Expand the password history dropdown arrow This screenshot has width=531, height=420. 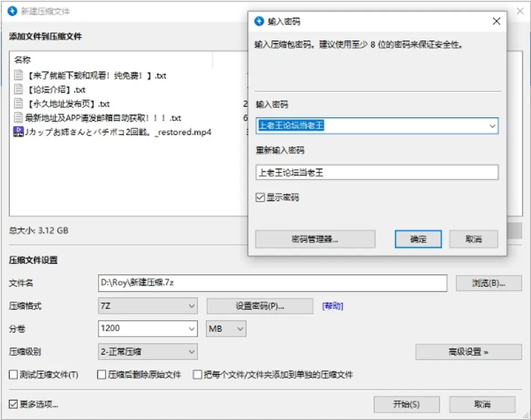click(492, 126)
